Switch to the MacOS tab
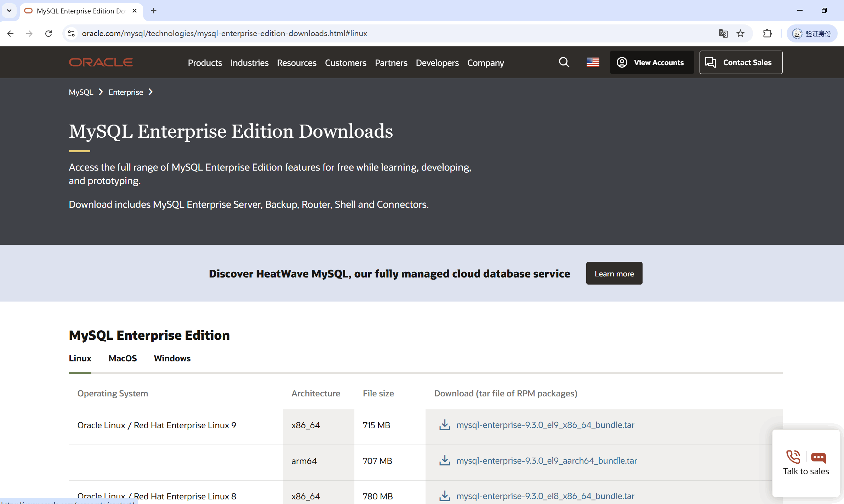 122,358
